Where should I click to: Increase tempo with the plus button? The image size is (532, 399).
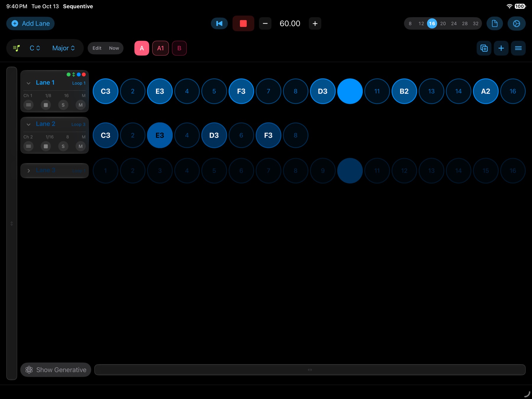(x=315, y=23)
